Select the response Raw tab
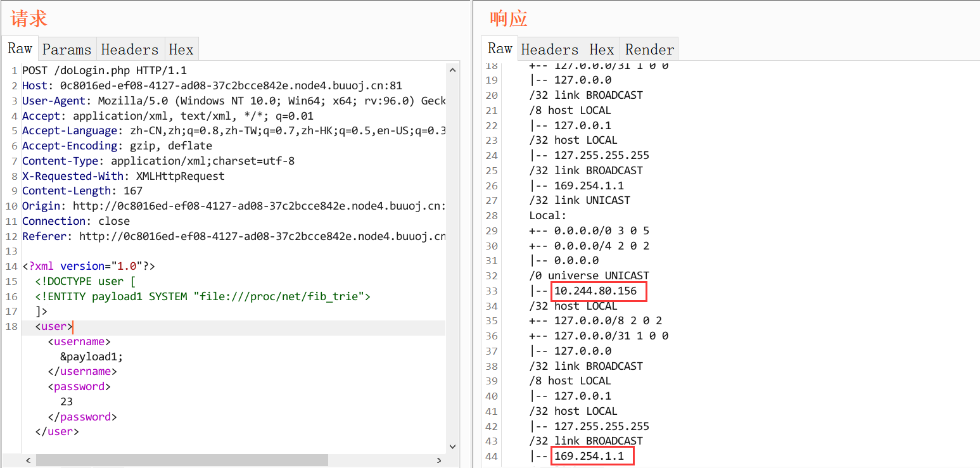 click(x=500, y=49)
